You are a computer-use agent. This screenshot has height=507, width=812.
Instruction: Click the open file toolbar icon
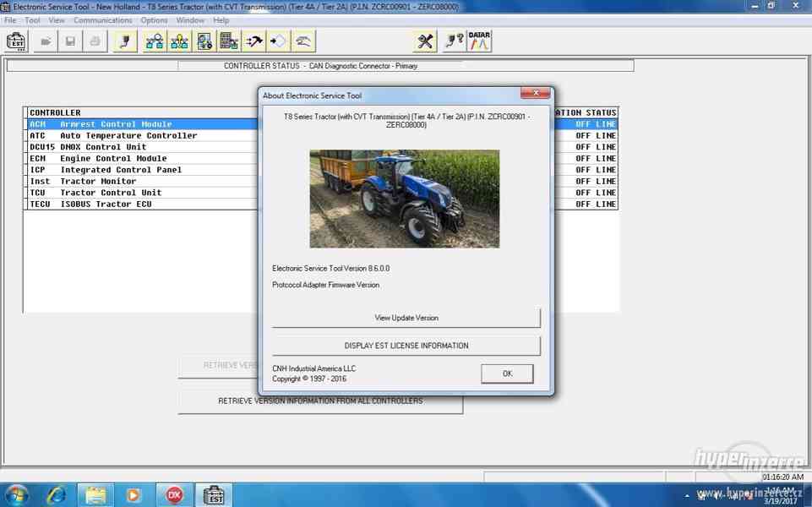[x=46, y=41]
